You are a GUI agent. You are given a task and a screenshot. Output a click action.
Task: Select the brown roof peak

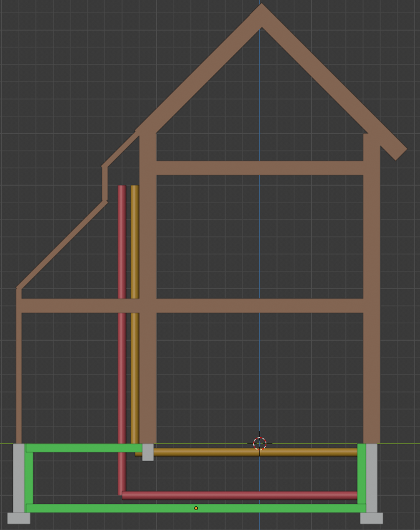click(x=261, y=15)
